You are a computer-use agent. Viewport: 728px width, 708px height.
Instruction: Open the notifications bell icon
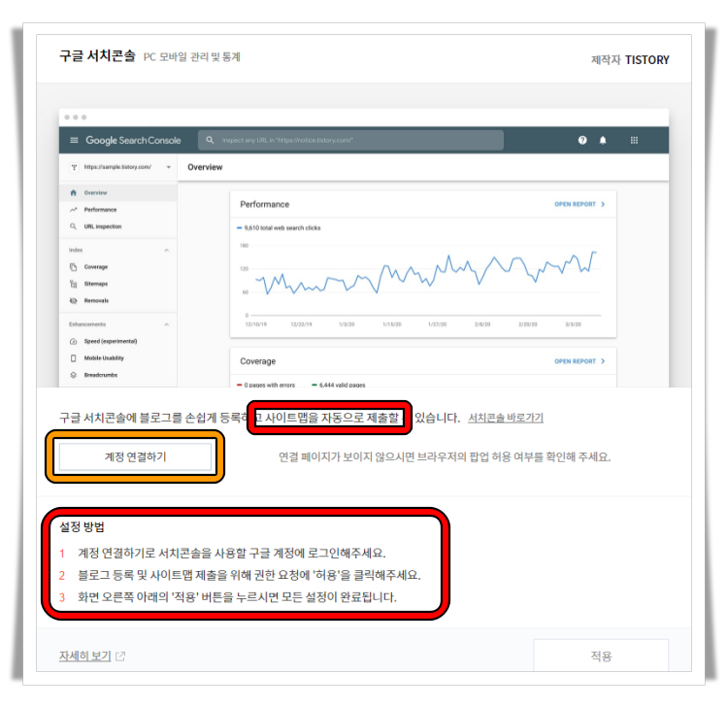pyautogui.click(x=603, y=140)
